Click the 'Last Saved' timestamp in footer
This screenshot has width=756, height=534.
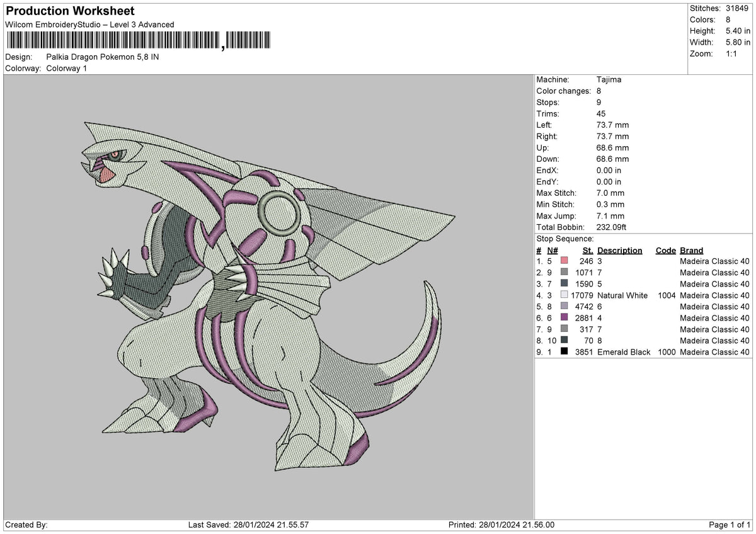[248, 525]
